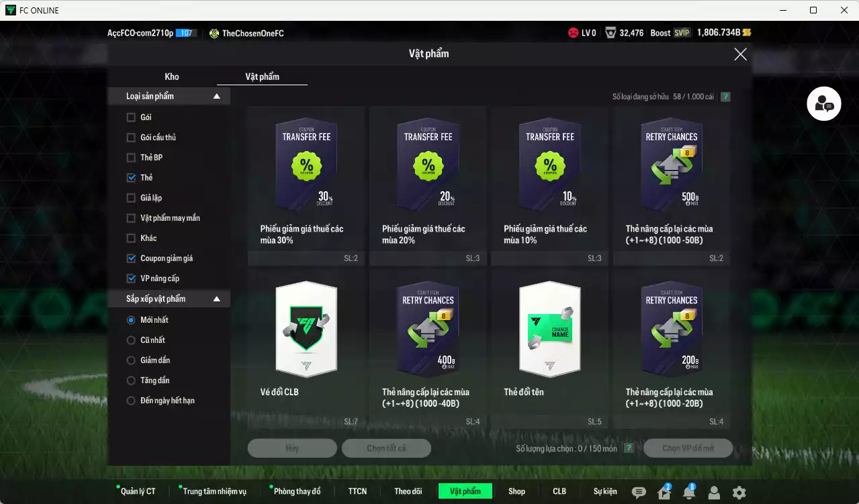
Task: Select the Cũ nhất sort option
Action: click(131, 340)
